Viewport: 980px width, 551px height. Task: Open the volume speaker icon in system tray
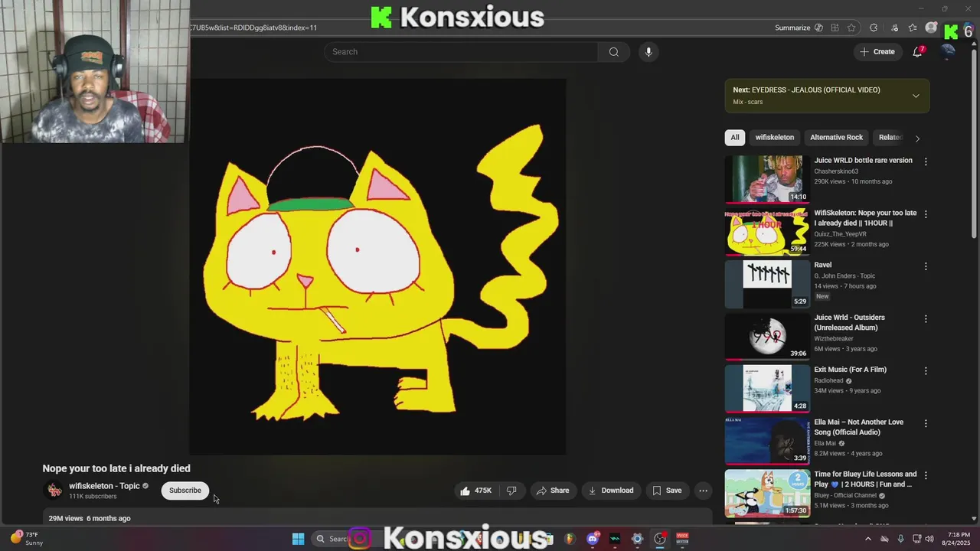[x=929, y=539]
